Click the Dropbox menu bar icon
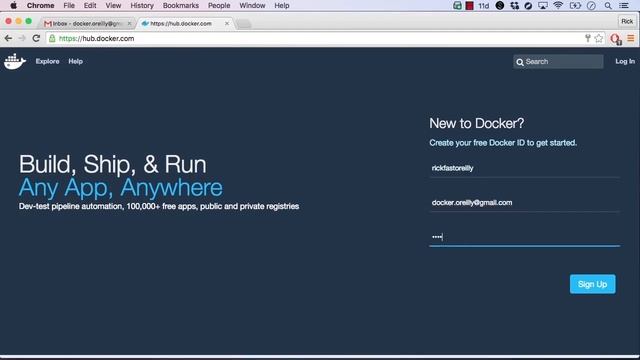Image resolution: width=640 pixels, height=360 pixels. pos(514,6)
